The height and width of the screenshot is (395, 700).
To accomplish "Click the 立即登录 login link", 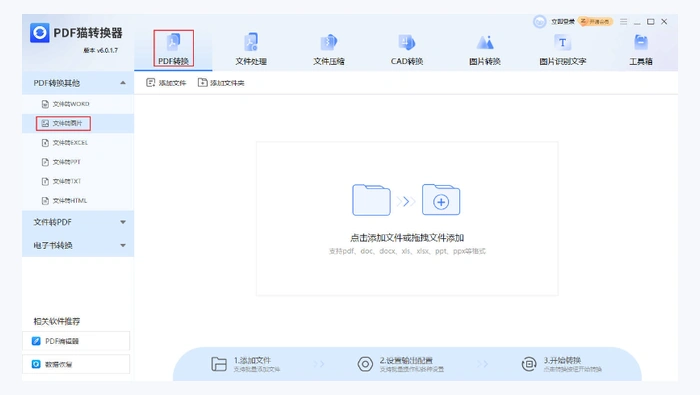I will [x=562, y=21].
